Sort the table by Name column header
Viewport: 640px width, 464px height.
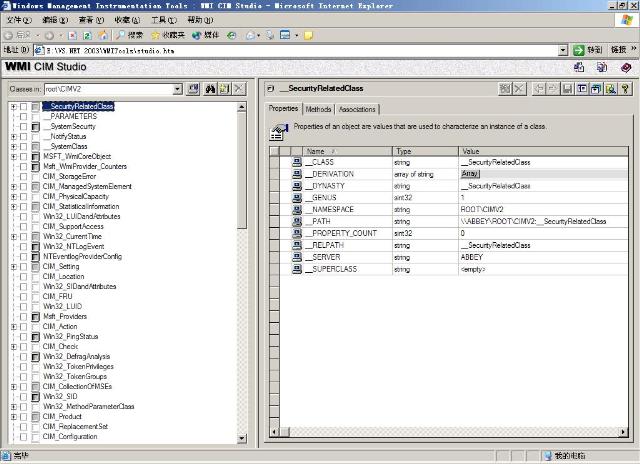[347, 151]
